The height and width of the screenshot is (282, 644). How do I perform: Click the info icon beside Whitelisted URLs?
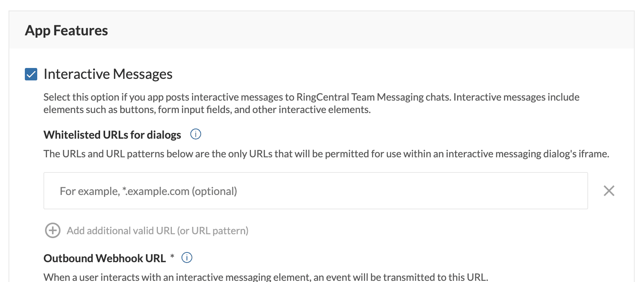(196, 134)
